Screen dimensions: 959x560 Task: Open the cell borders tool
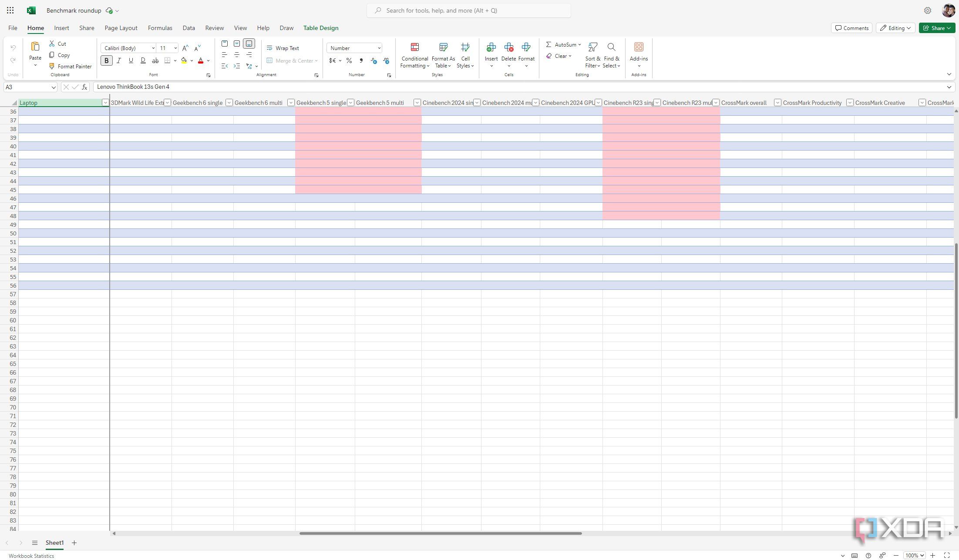pyautogui.click(x=168, y=60)
